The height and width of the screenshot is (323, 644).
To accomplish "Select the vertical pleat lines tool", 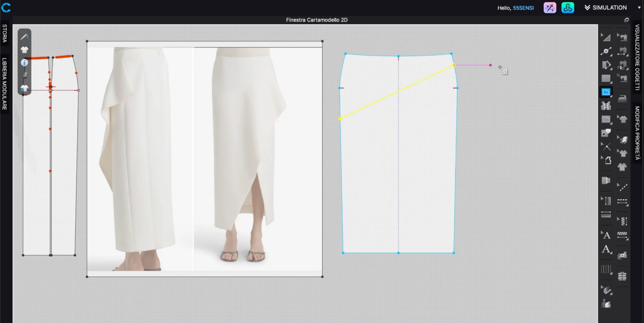I will (x=606, y=269).
